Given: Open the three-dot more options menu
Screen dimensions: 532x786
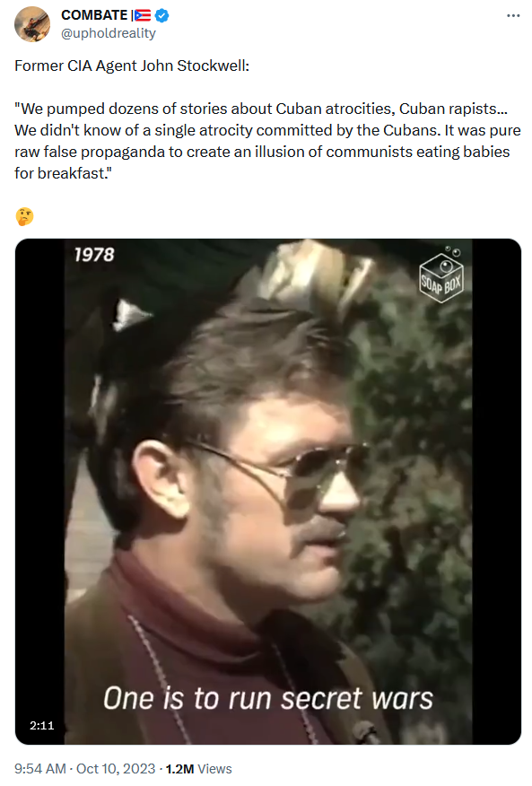Looking at the screenshot, I should (x=513, y=16).
